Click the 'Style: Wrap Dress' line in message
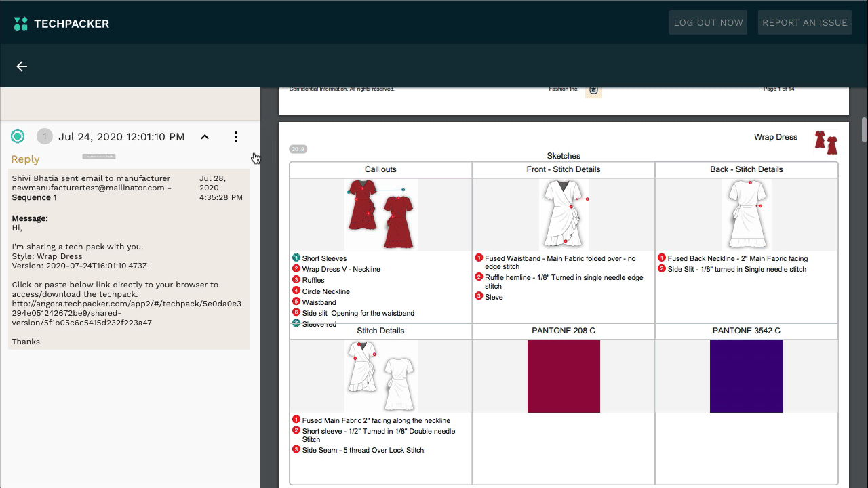This screenshot has height=488, width=868. [x=47, y=256]
